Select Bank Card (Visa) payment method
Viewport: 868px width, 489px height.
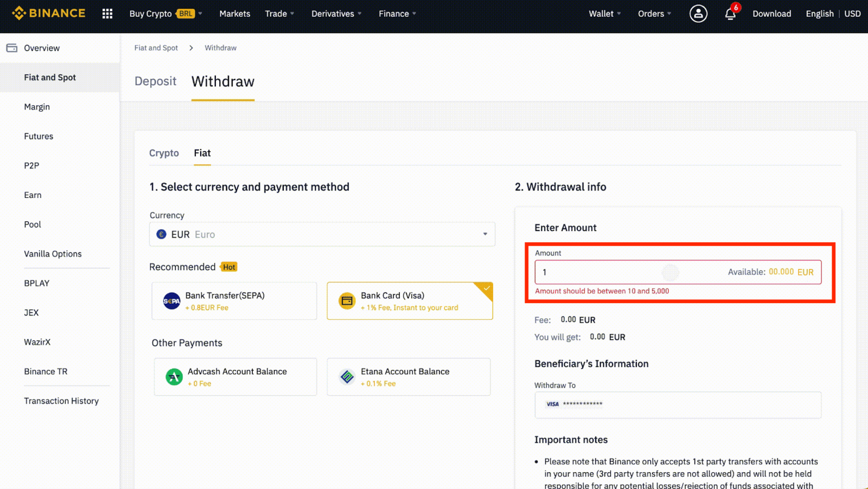409,301
